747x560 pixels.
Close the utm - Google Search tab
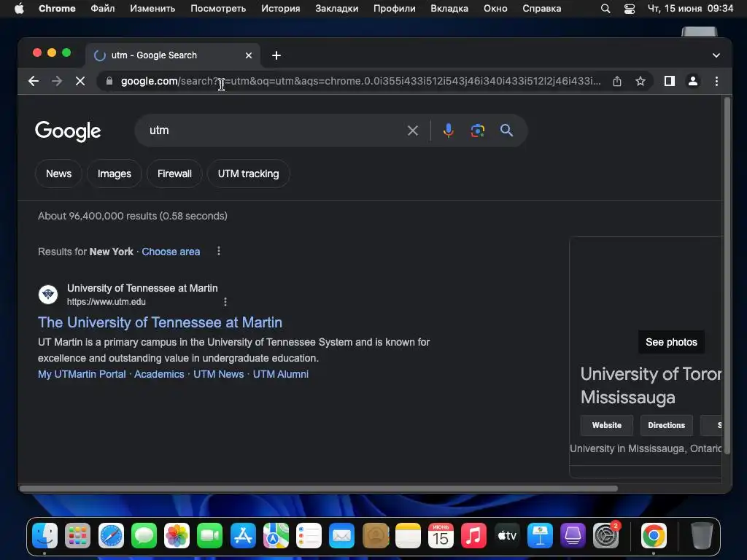coord(249,55)
